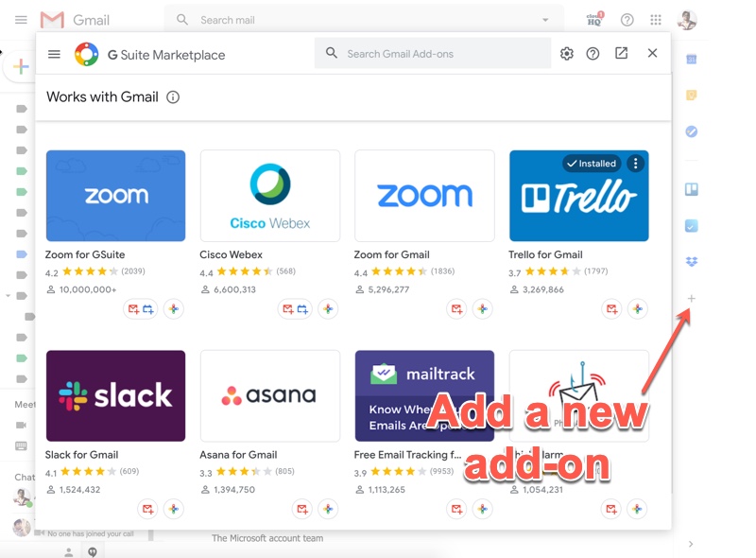Open the Trello for Gmail thumbnail
Image resolution: width=756 pixels, height=558 pixels.
pyautogui.click(x=579, y=196)
